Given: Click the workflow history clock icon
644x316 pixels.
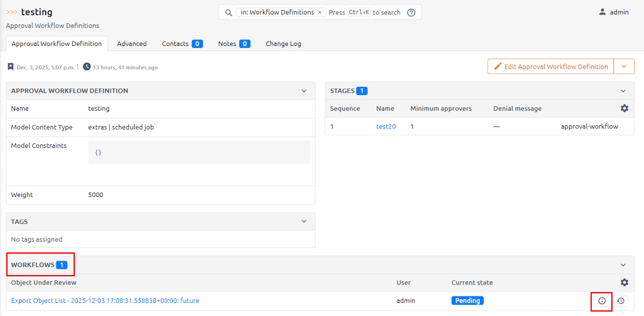Looking at the screenshot, I should pos(621,301).
